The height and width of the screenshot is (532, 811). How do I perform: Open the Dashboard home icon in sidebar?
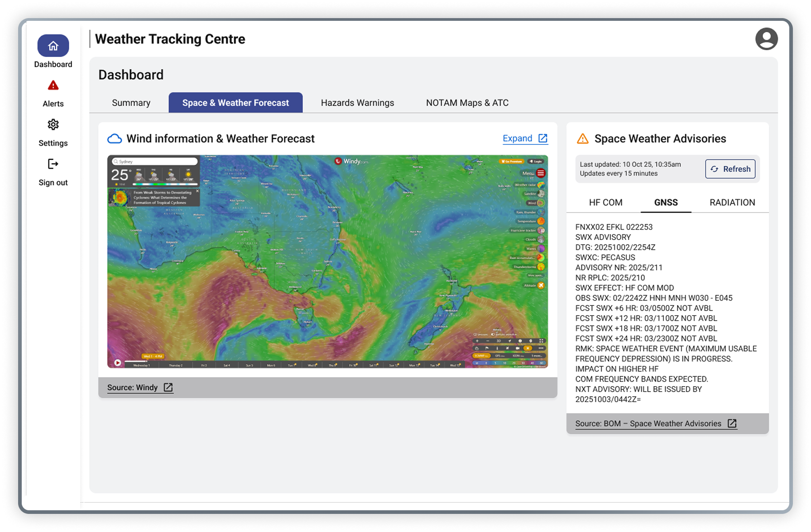(53, 46)
